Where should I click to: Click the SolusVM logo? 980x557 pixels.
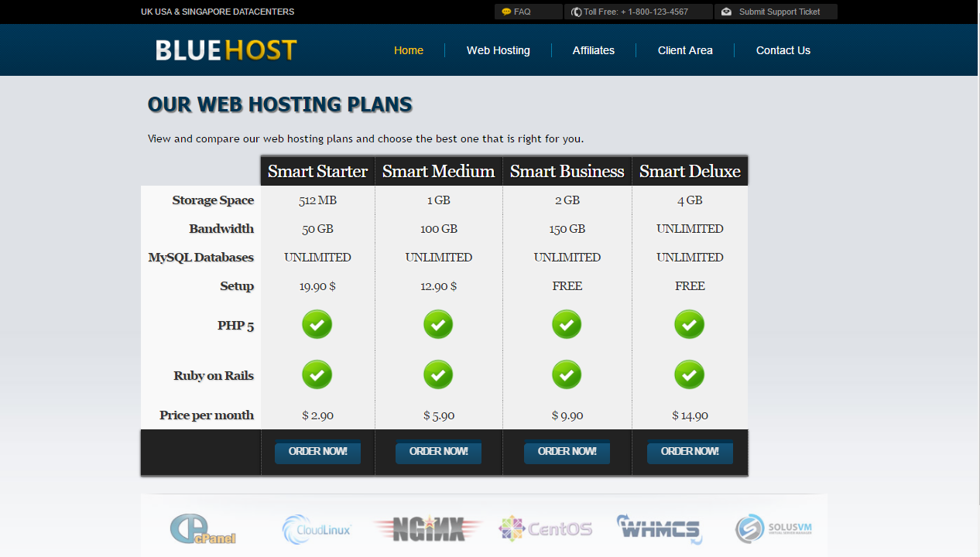click(773, 529)
